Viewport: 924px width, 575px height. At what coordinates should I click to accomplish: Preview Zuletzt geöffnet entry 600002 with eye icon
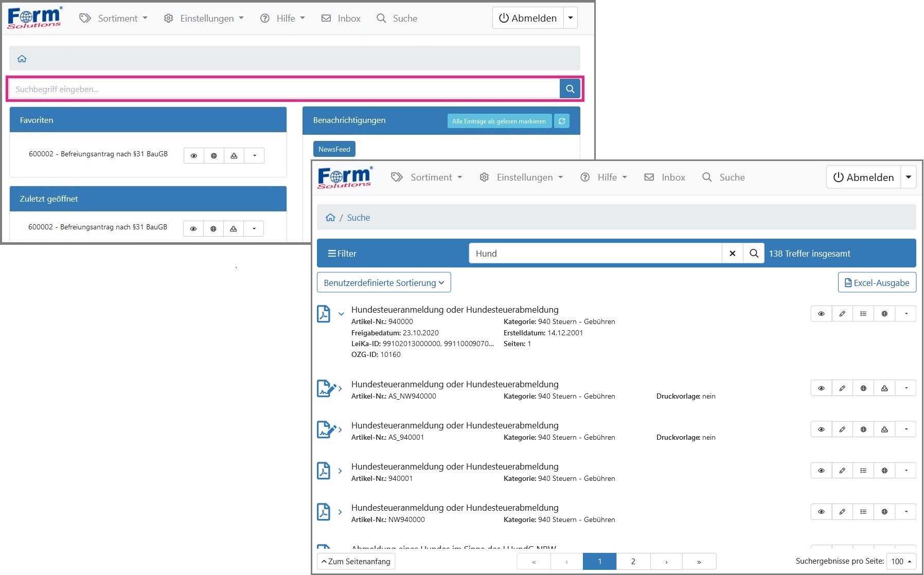click(193, 228)
